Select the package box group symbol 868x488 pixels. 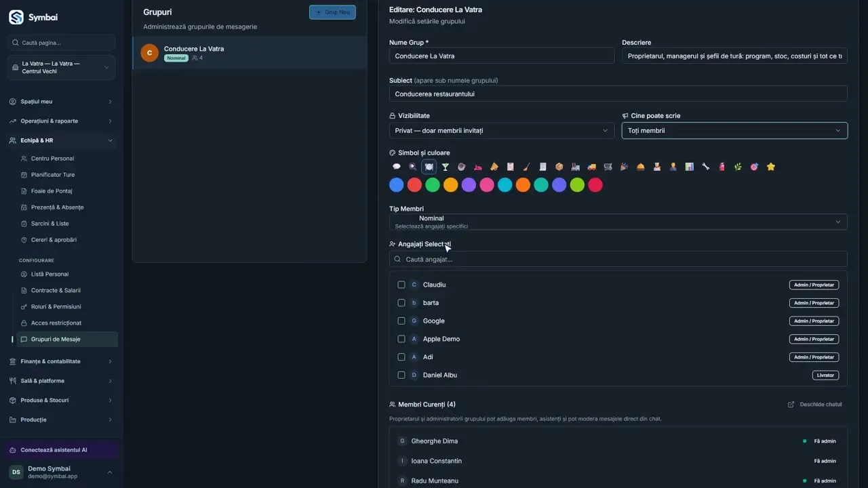559,167
